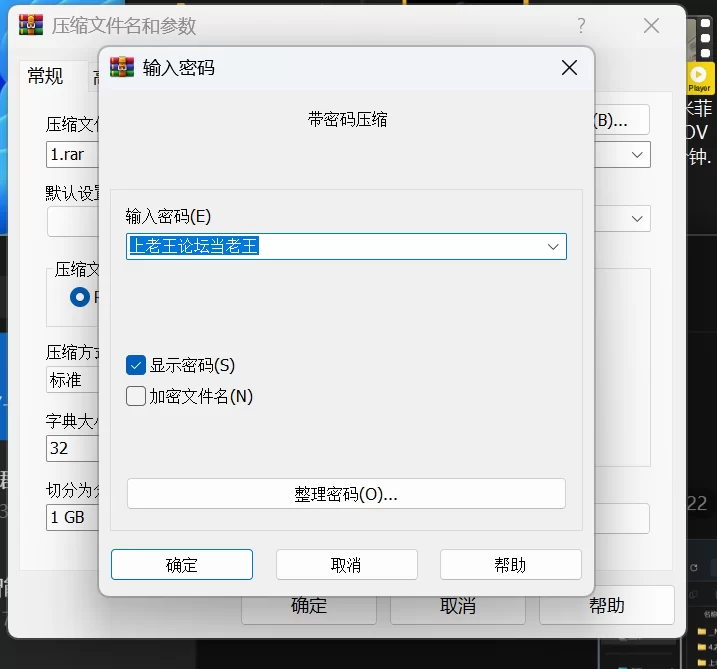Open 帮助 in the password dialog

click(x=510, y=565)
